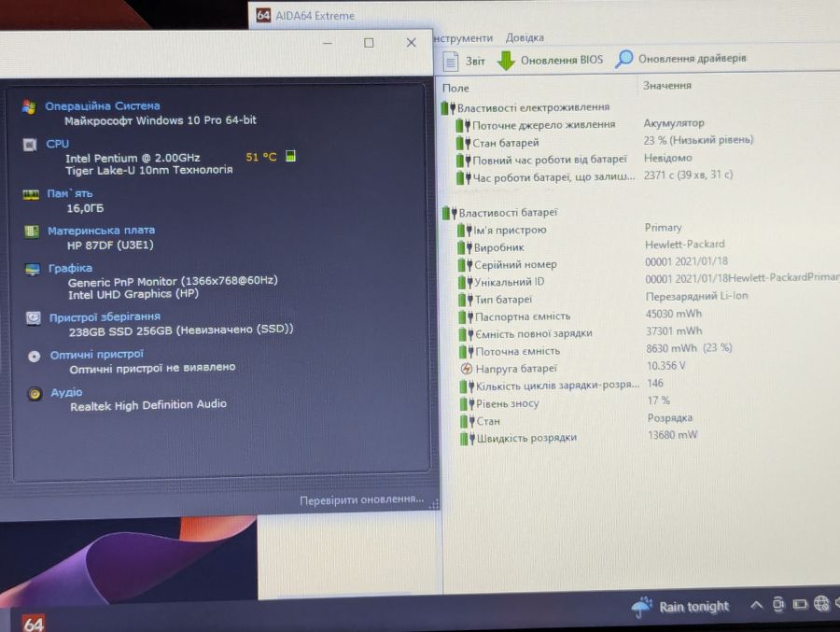Click the CPU chip icon
This screenshot has width=840, height=632.
30,145
